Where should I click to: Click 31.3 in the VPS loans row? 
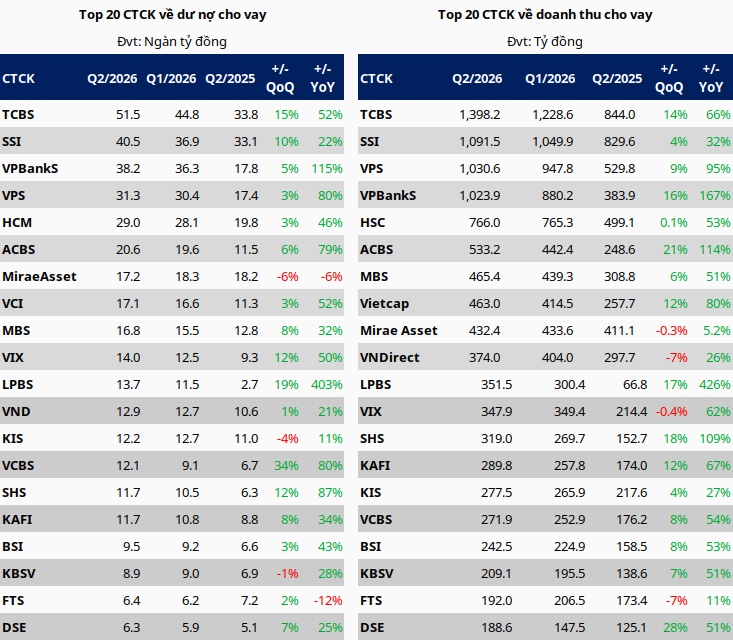coord(128,196)
